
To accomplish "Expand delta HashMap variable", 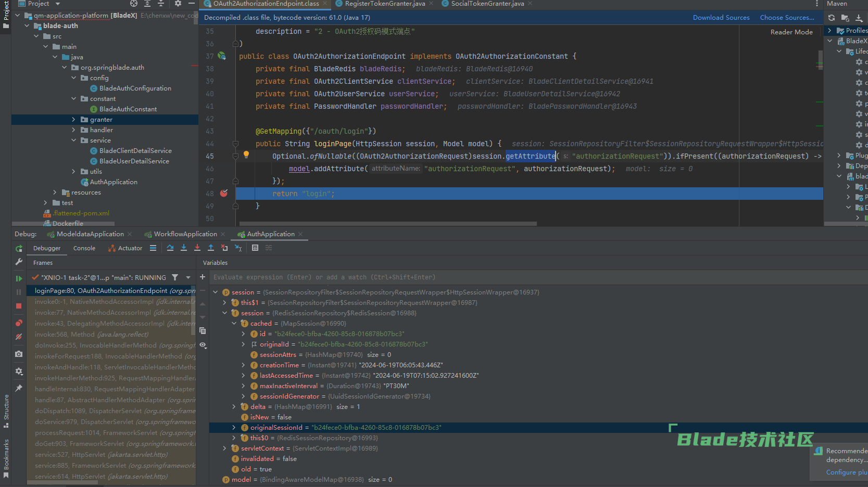I will click(x=234, y=407).
